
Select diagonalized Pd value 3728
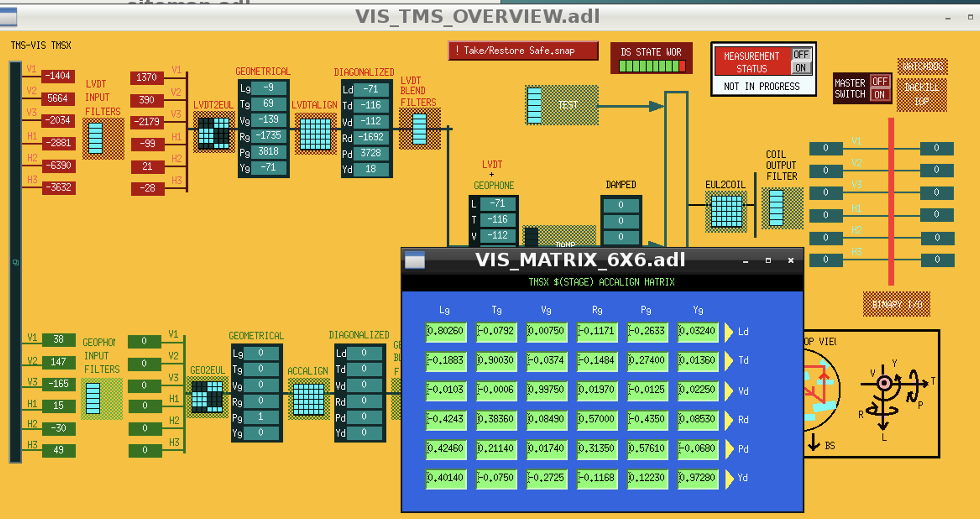(x=371, y=153)
